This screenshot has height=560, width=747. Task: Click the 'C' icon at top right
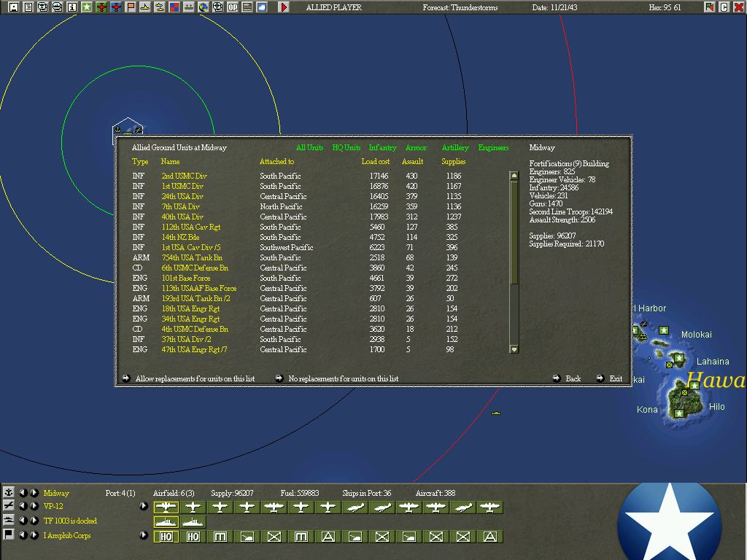[x=724, y=7]
